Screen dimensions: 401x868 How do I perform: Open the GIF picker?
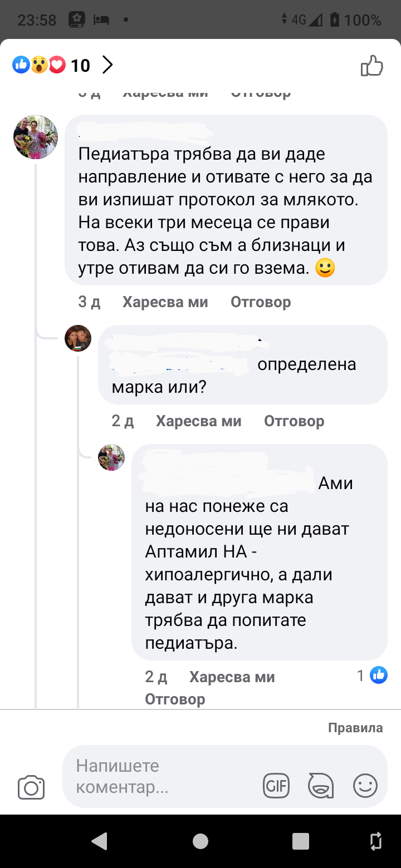coord(276,786)
